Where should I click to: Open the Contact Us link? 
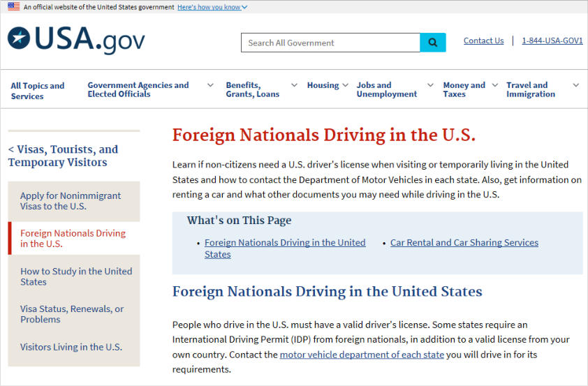coord(483,40)
